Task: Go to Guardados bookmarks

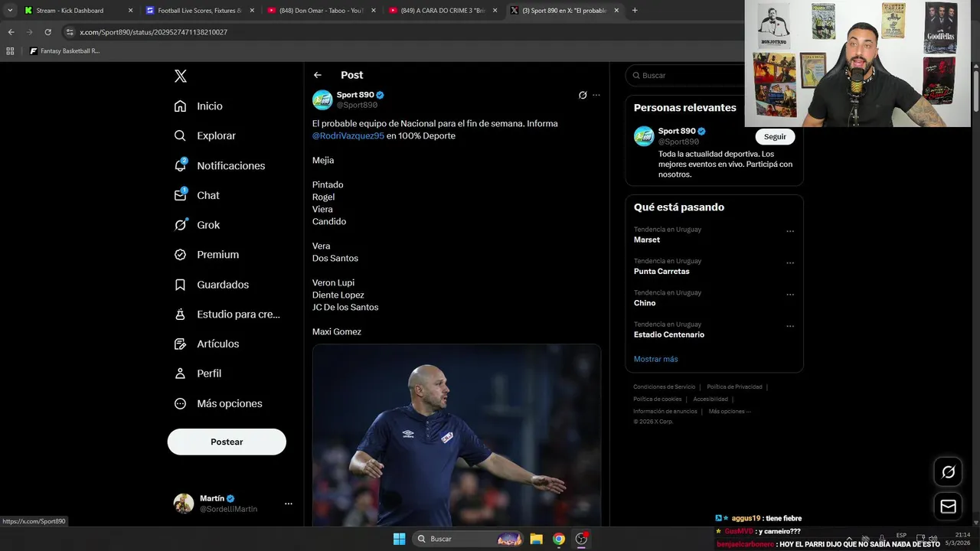Action: coord(211,285)
